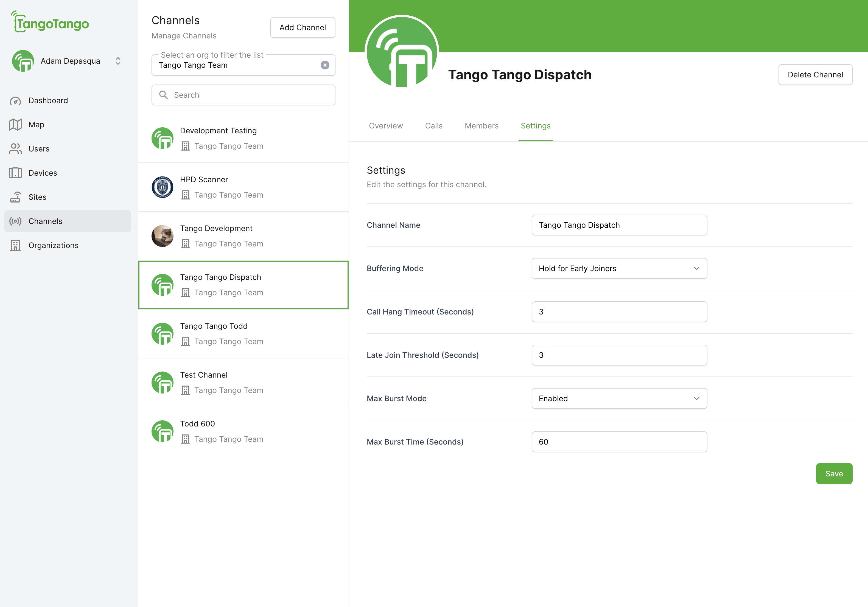Clear the Tango Tango Team org filter
This screenshot has width=868, height=607.
(x=325, y=65)
